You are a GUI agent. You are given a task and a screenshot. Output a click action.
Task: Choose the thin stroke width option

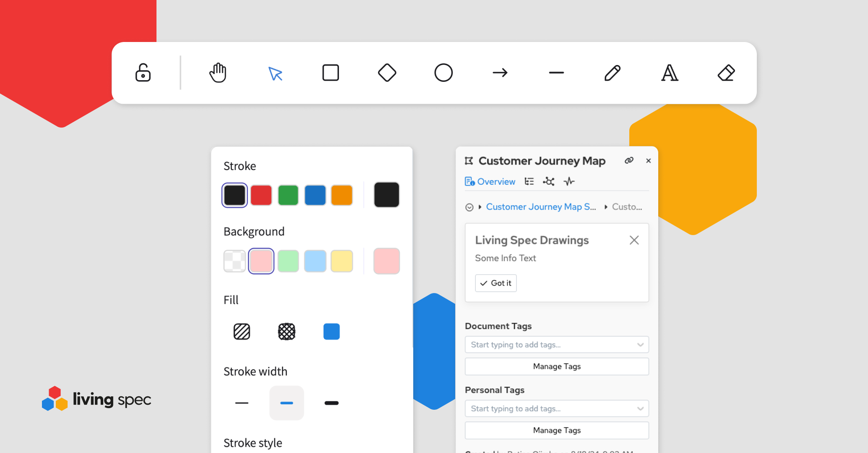(242, 403)
